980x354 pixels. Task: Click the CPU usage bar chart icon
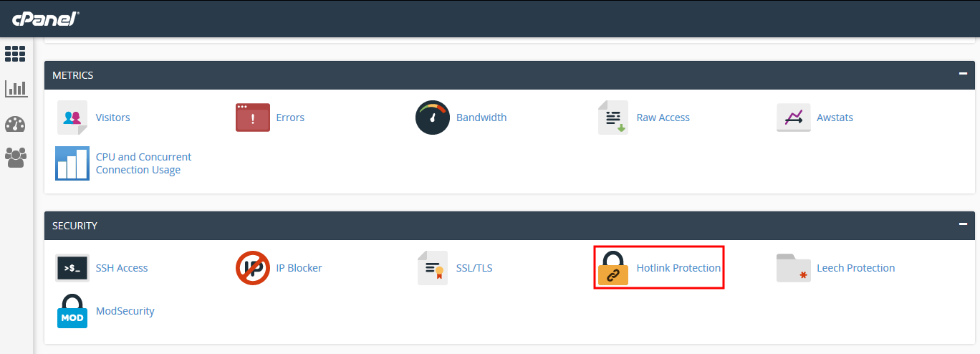72,163
